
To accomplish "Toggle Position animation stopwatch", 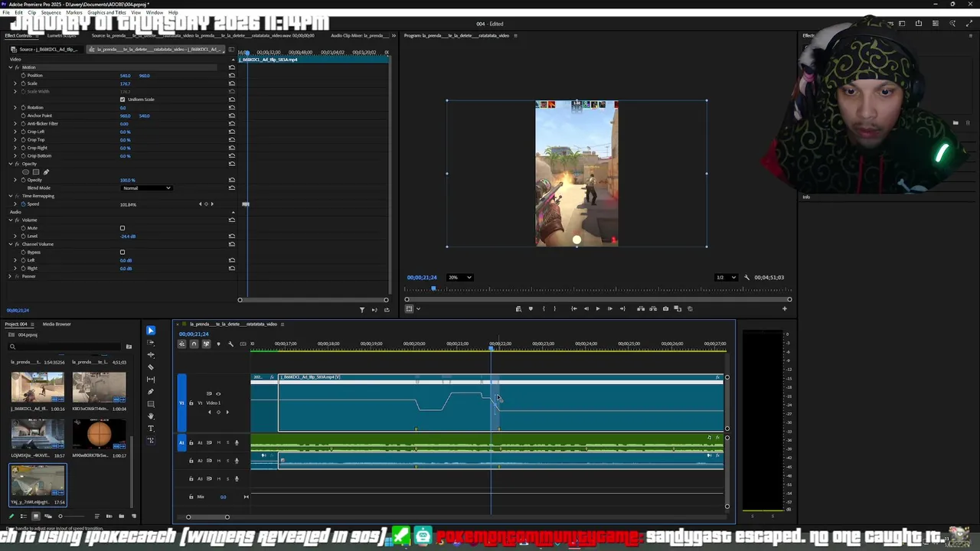I will (23, 76).
